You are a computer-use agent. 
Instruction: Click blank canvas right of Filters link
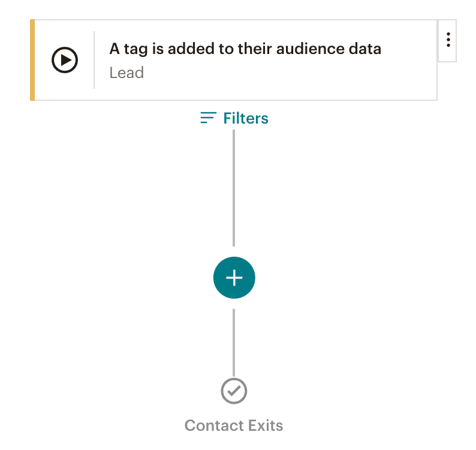(x=360, y=118)
